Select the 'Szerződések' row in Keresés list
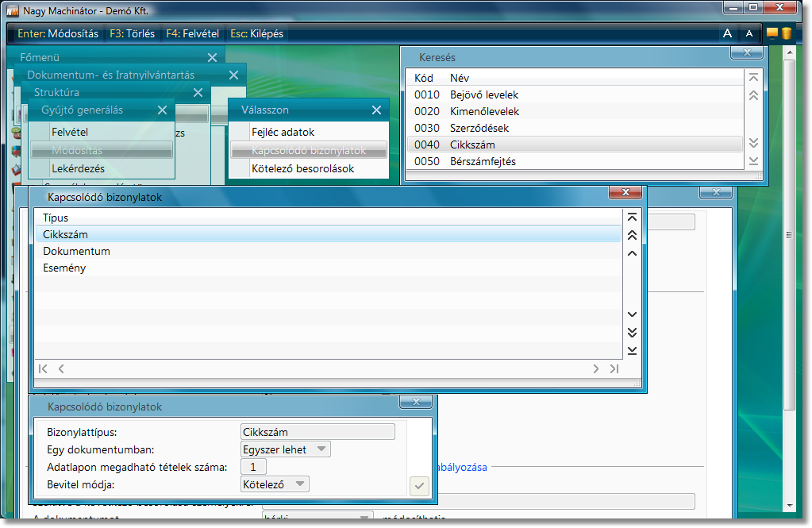Viewport: 812px width, 528px height. 479,128
